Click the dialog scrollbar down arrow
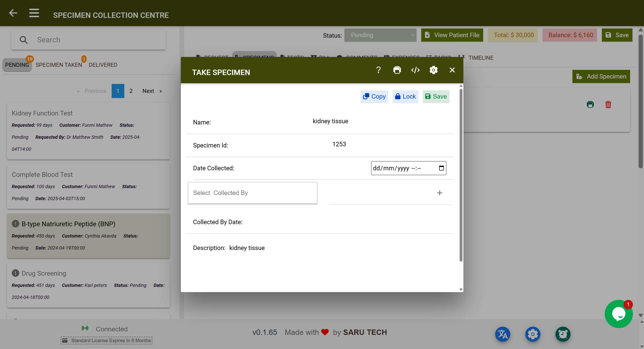The image size is (644, 349). point(461,290)
